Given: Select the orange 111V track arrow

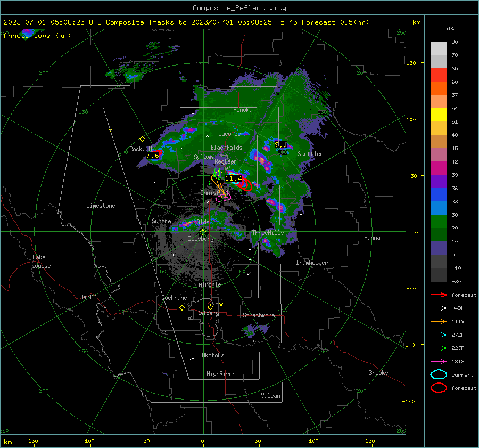Looking at the screenshot, I should coord(439,321).
